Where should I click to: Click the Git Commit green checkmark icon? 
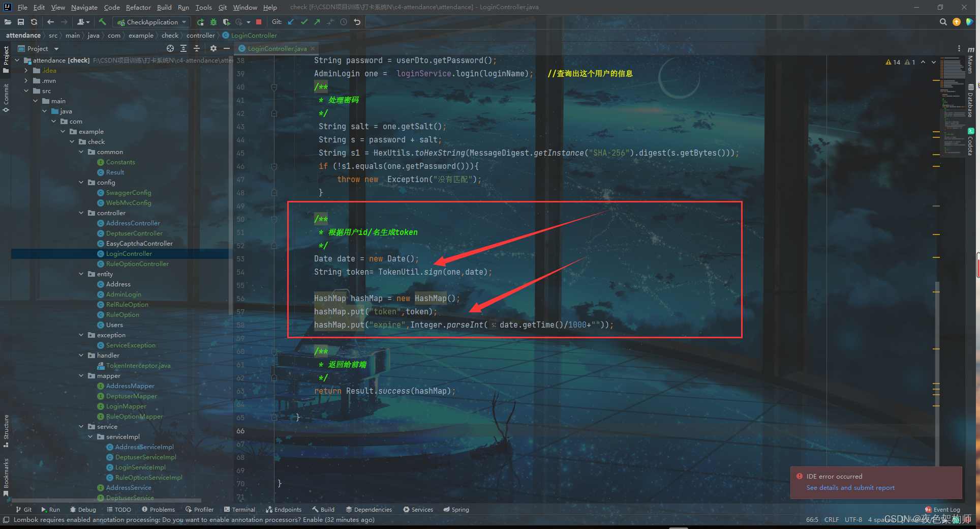(304, 22)
